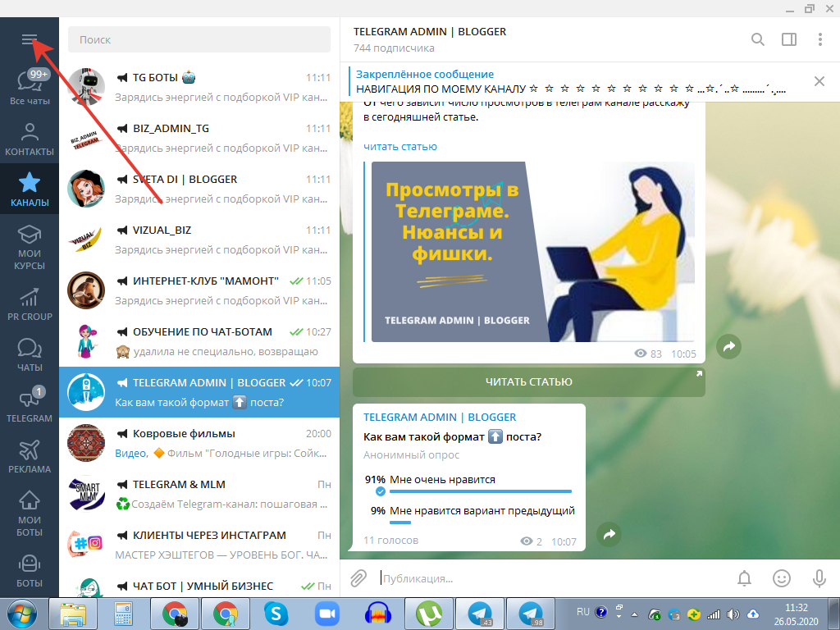Select the Боты folder in sidebar
Image resolution: width=840 pixels, height=630 pixels.
pos(30,572)
